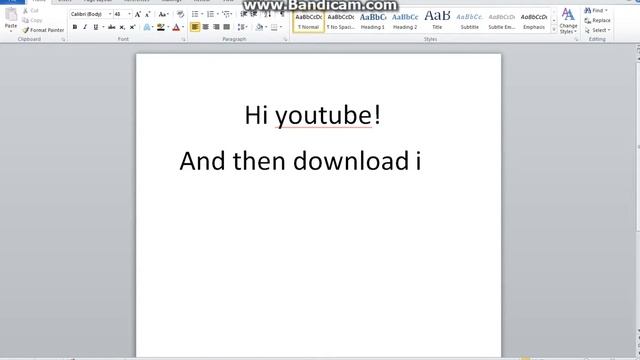
Task: Toggle subscript formatting
Action: [122, 27]
